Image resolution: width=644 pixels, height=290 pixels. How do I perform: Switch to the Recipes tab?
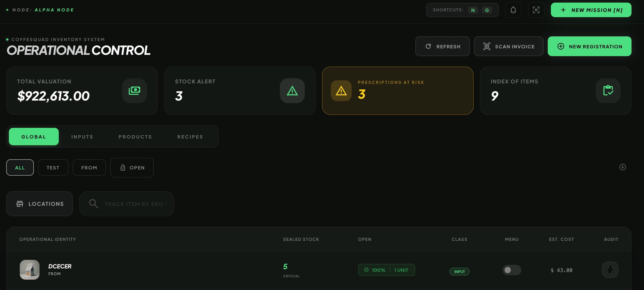(190, 137)
